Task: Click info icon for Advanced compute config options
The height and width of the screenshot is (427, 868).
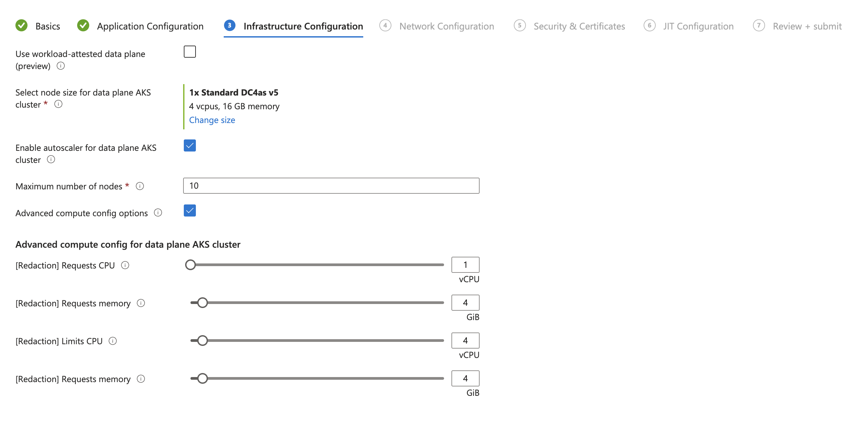Action: [158, 213]
